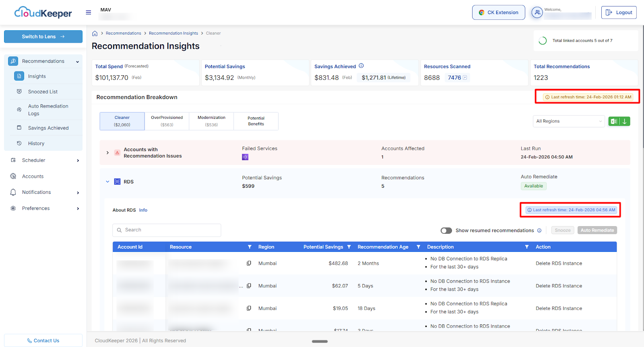
Task: Click the Description column filter icon
Action: [x=526, y=247]
